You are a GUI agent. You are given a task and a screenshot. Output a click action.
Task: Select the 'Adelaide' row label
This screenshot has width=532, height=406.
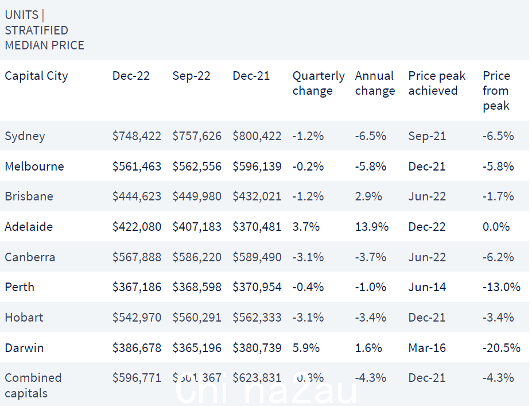click(x=29, y=226)
